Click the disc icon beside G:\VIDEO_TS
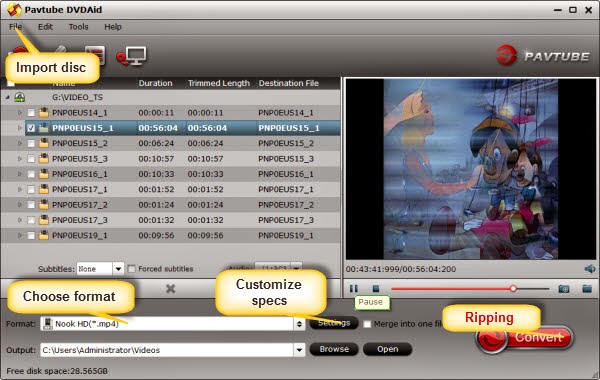 (20, 97)
